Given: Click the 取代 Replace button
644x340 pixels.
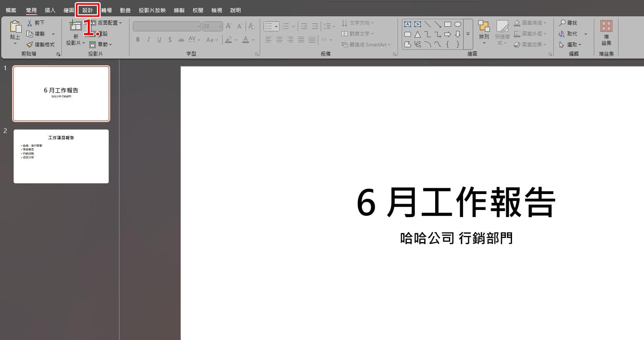Looking at the screenshot, I should pos(573,34).
